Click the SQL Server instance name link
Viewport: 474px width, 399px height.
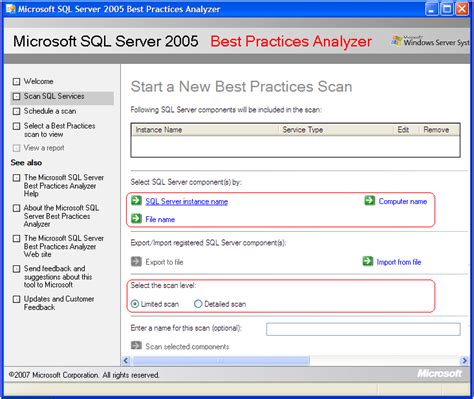[187, 201]
